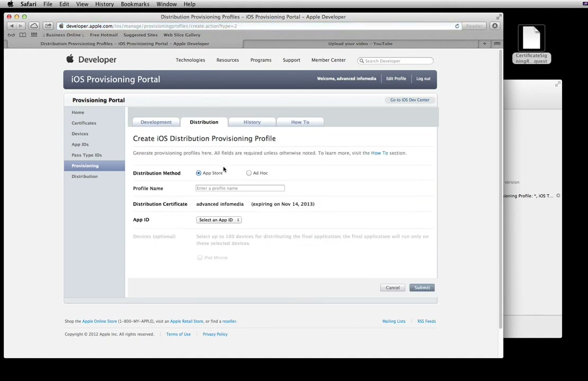This screenshot has height=381, width=588.
Task: Open the Safari menu
Action: [29, 4]
